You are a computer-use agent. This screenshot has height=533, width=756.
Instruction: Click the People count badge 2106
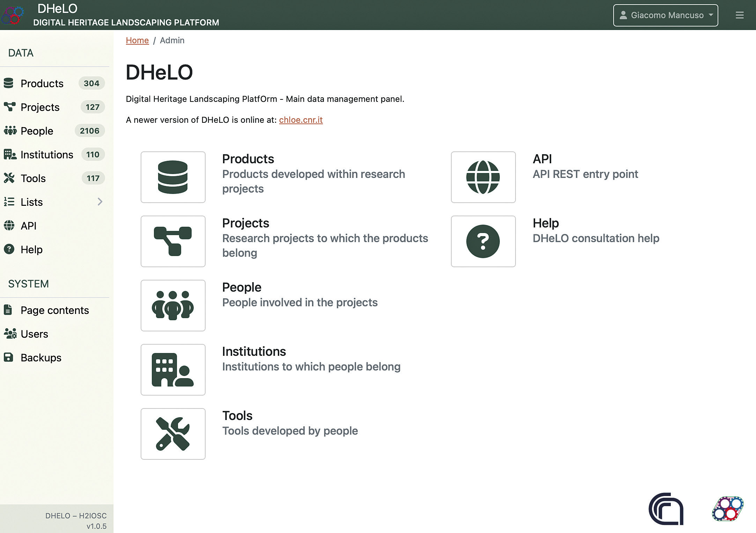click(89, 131)
